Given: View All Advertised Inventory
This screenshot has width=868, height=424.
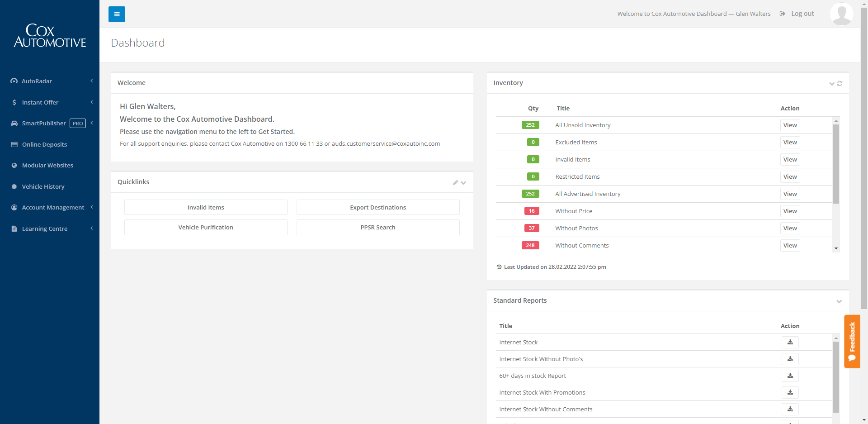Looking at the screenshot, I should [790, 194].
